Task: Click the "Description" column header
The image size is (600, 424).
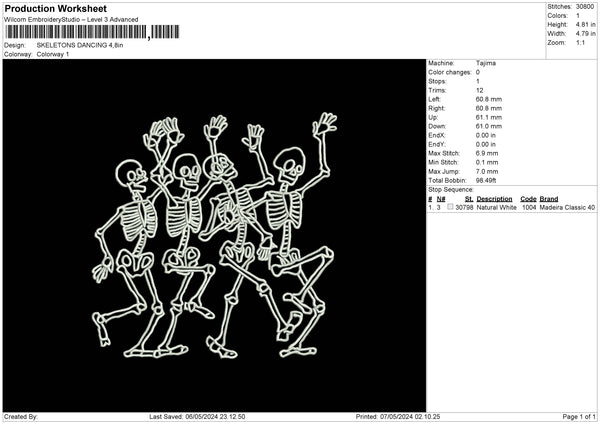Action: click(x=494, y=199)
